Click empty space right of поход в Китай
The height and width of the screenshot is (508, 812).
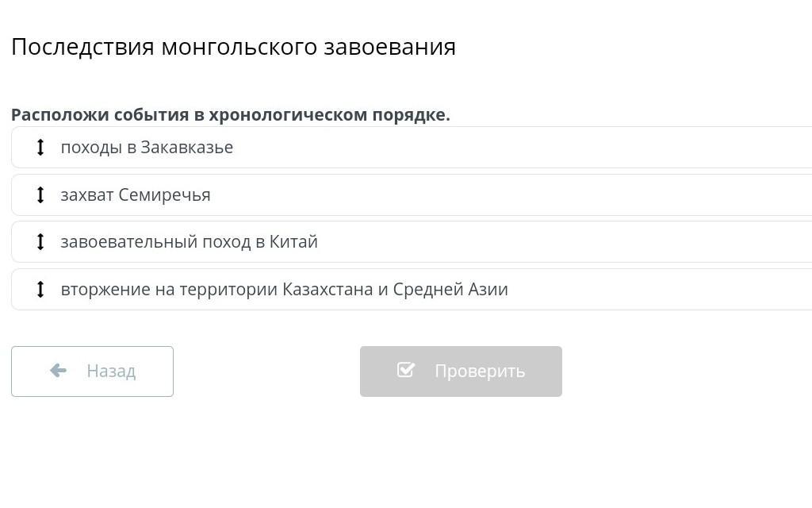(555, 242)
